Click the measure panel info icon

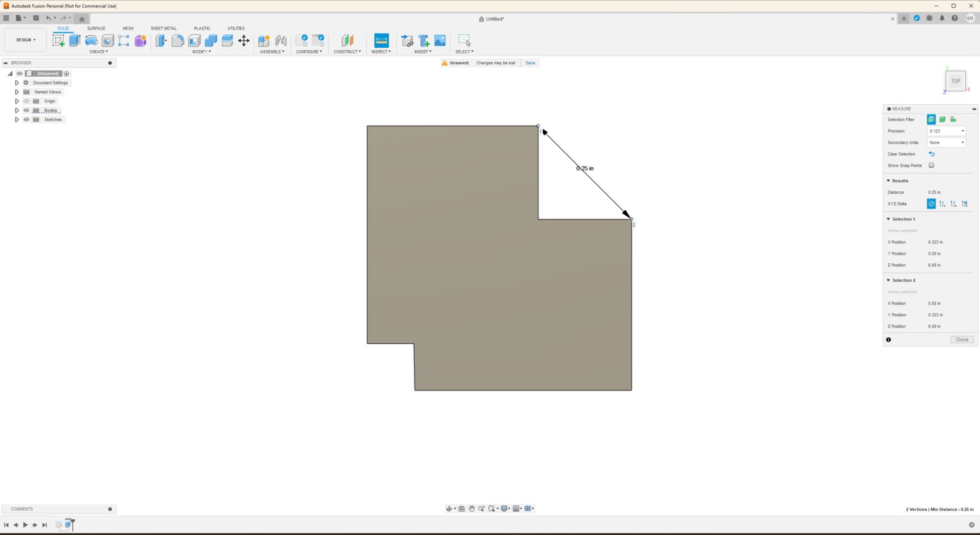(x=889, y=340)
